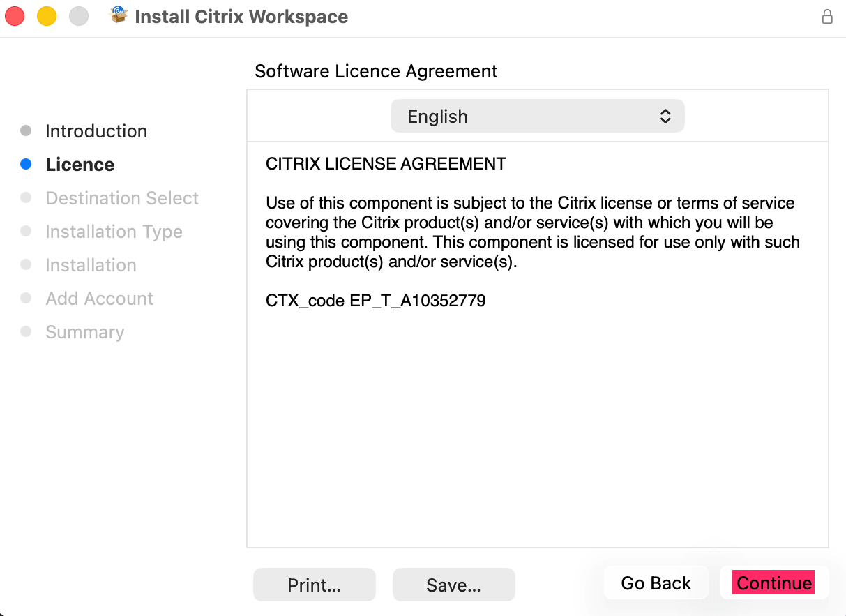The height and width of the screenshot is (616, 846).
Task: Click inside the license agreement text area
Action: [537, 419]
